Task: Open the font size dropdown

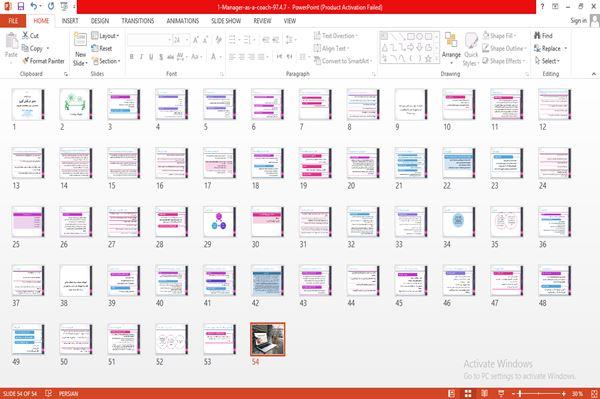Action: click(x=187, y=40)
